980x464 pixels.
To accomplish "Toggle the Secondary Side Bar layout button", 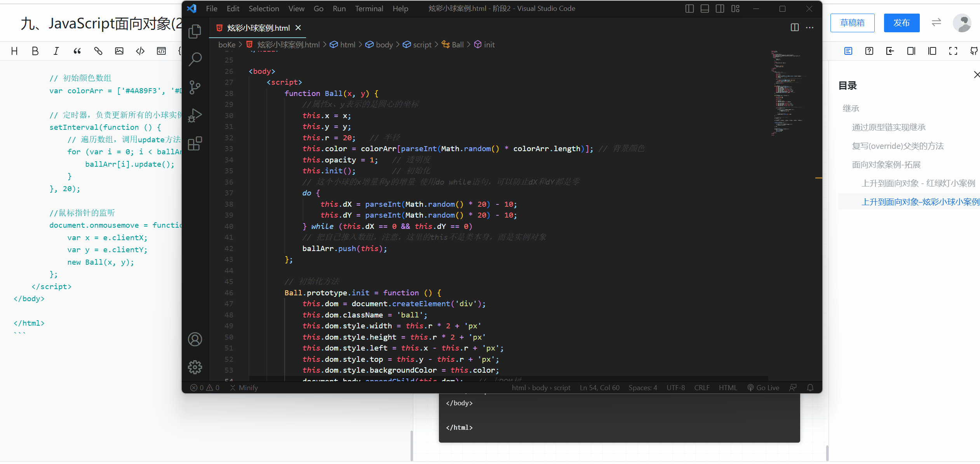I will [720, 9].
